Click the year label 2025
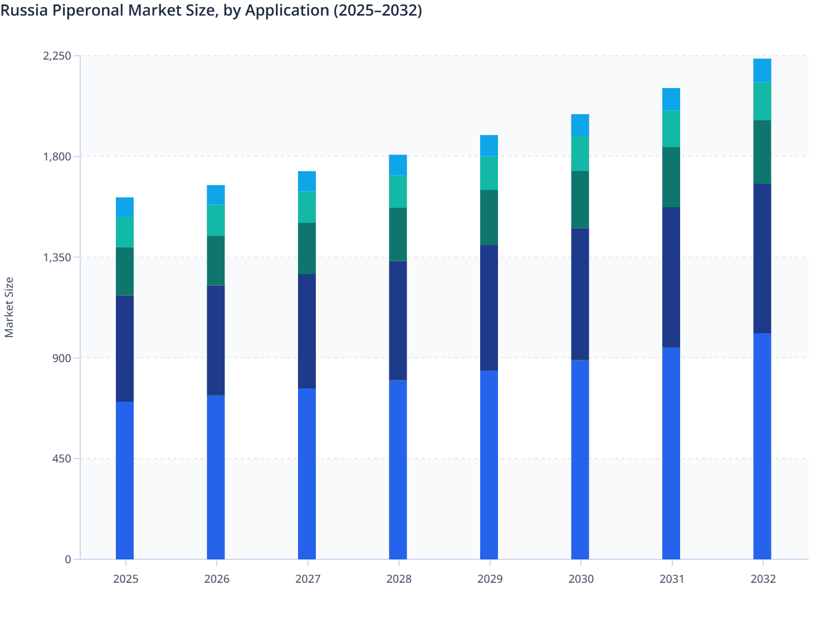The width and height of the screenshot is (840, 624). (125, 579)
